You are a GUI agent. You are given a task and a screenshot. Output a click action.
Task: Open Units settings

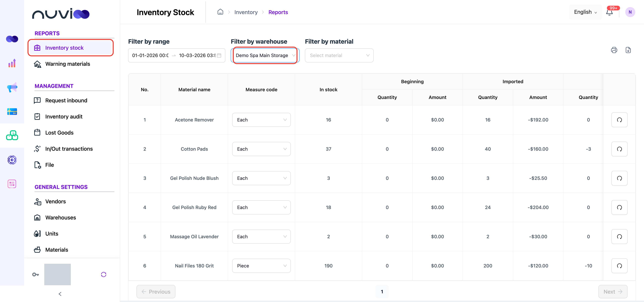(x=52, y=234)
